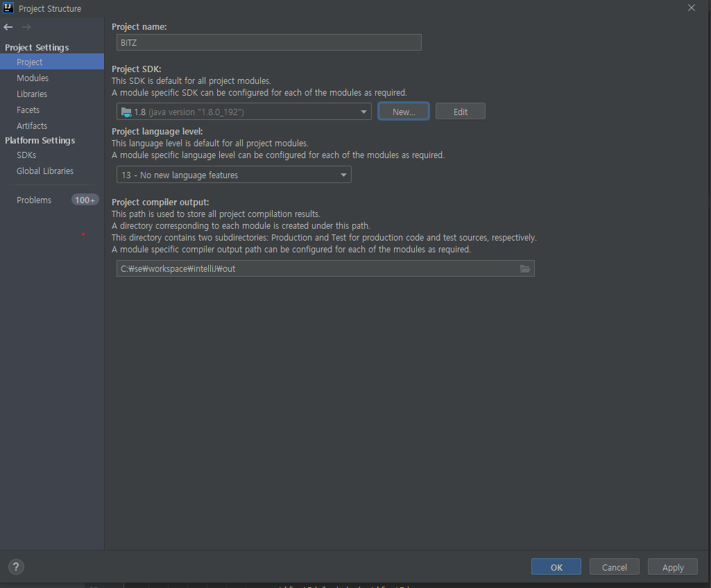The width and height of the screenshot is (711, 588).
Task: Confirm with the OK button
Action: pyautogui.click(x=556, y=567)
